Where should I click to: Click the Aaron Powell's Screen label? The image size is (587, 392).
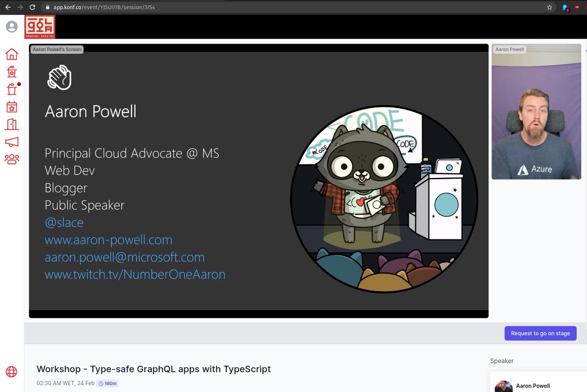(x=57, y=49)
